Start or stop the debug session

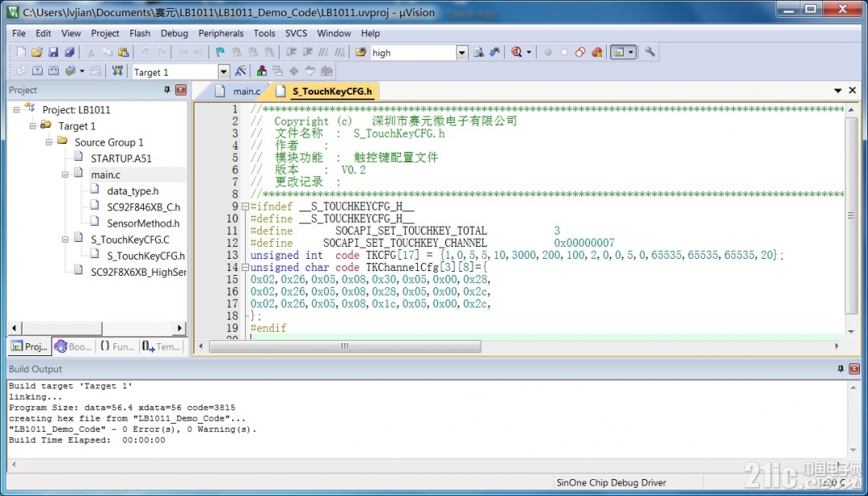pos(517,52)
